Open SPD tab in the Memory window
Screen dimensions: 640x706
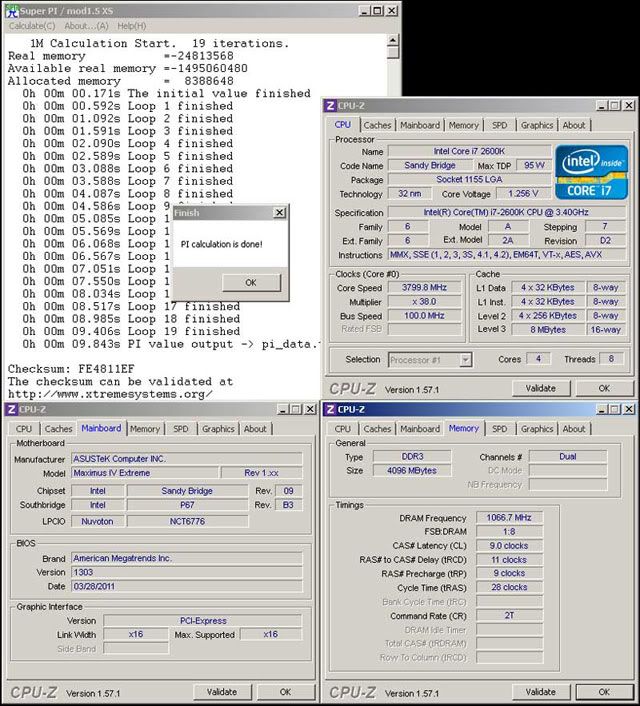(499, 429)
